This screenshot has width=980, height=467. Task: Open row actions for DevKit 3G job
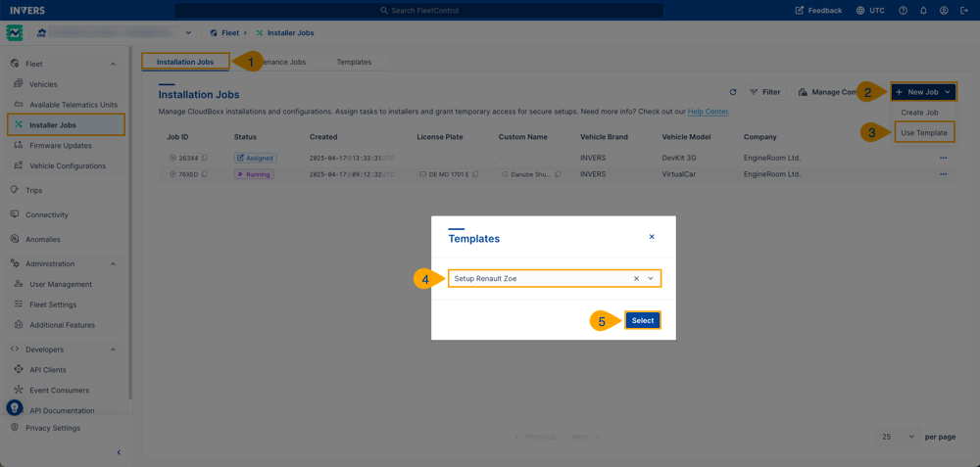(x=943, y=158)
